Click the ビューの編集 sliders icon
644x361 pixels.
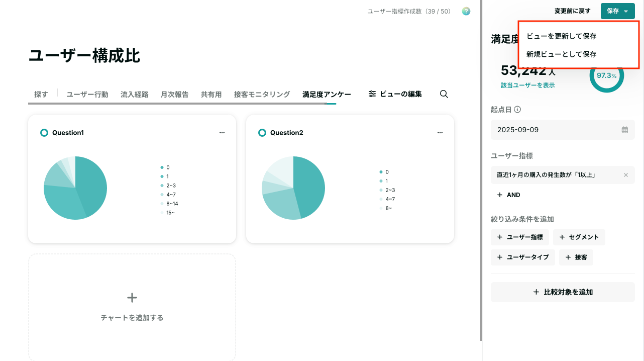click(372, 94)
